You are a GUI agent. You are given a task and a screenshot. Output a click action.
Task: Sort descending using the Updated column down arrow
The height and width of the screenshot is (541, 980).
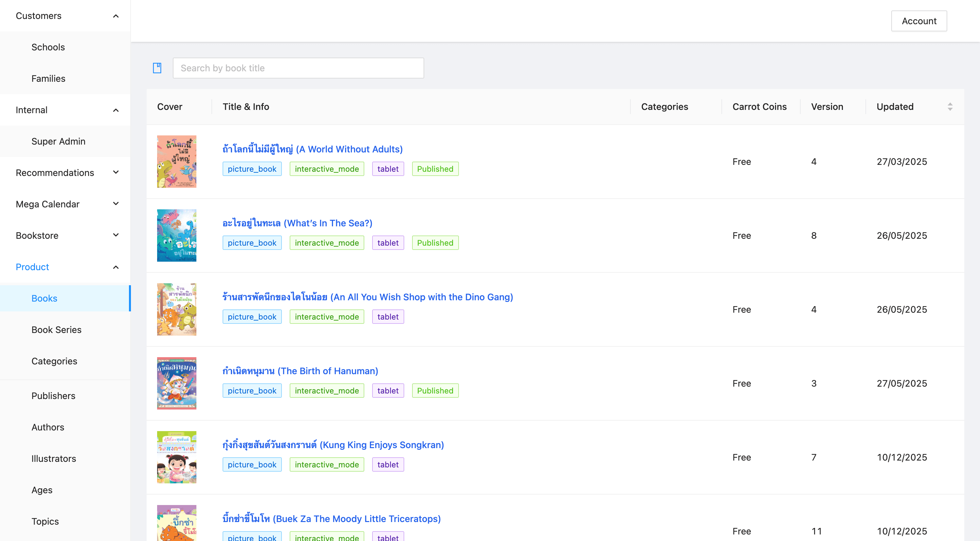coord(950,110)
